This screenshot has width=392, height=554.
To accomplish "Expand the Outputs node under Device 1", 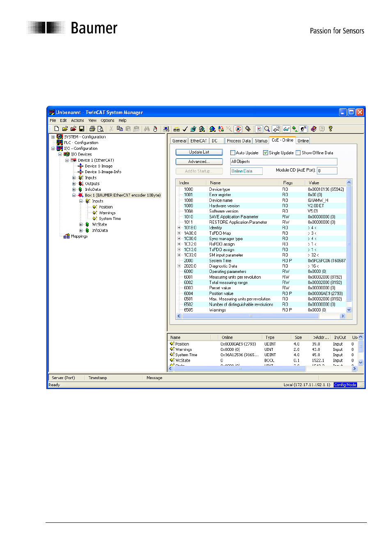I will tap(74, 184).
